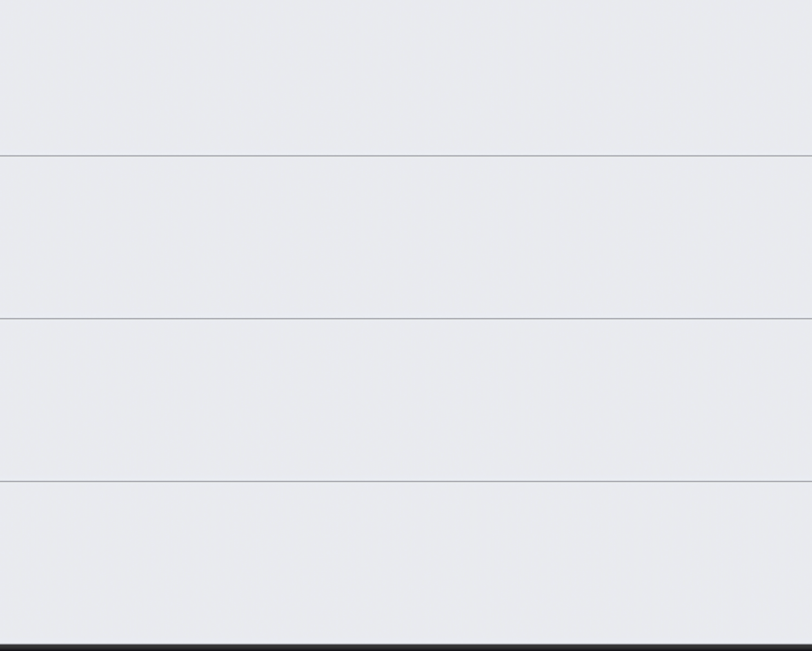Highlight the topmost blank row
This screenshot has height=651, width=812.
(x=406, y=77)
